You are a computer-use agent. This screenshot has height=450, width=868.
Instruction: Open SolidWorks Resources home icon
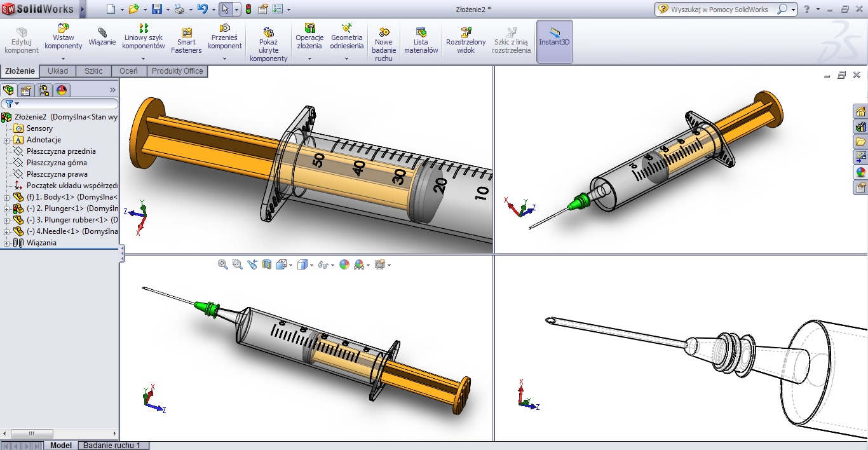861,112
